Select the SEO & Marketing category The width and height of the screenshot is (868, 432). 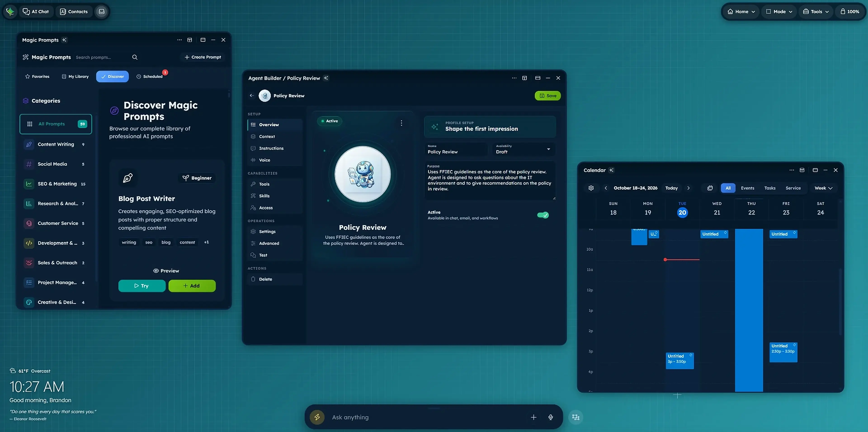click(56, 184)
